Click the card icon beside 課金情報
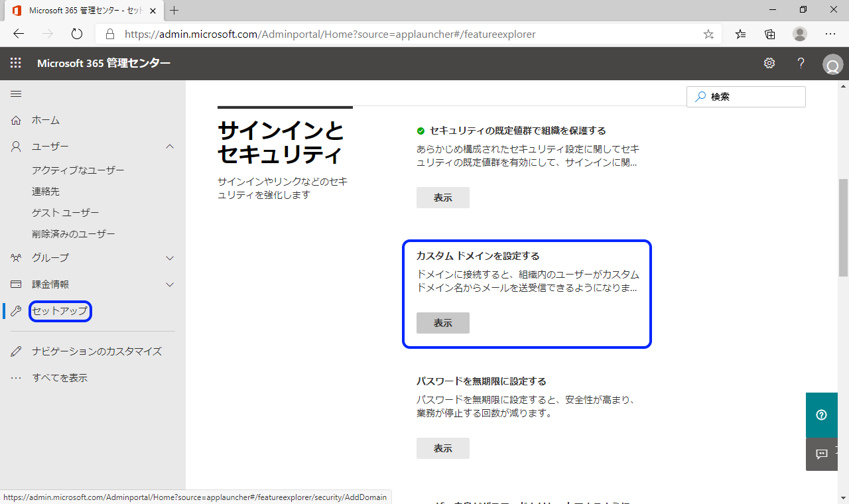849x504 pixels. 17,284
